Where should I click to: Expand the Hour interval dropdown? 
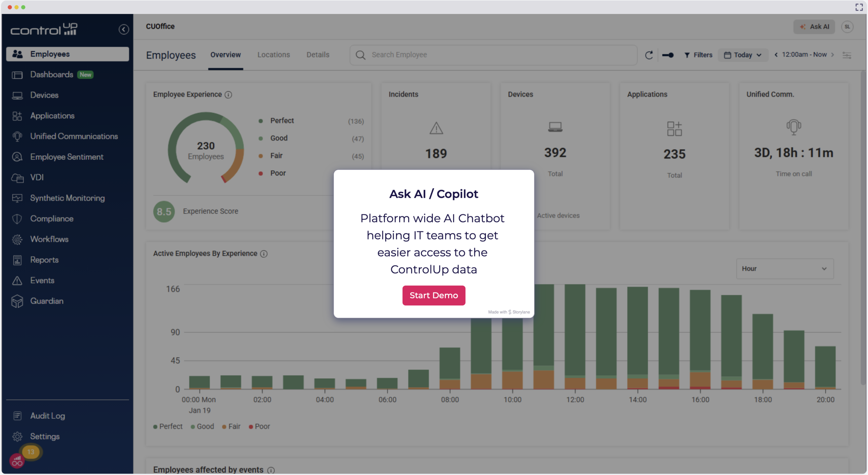coord(785,269)
